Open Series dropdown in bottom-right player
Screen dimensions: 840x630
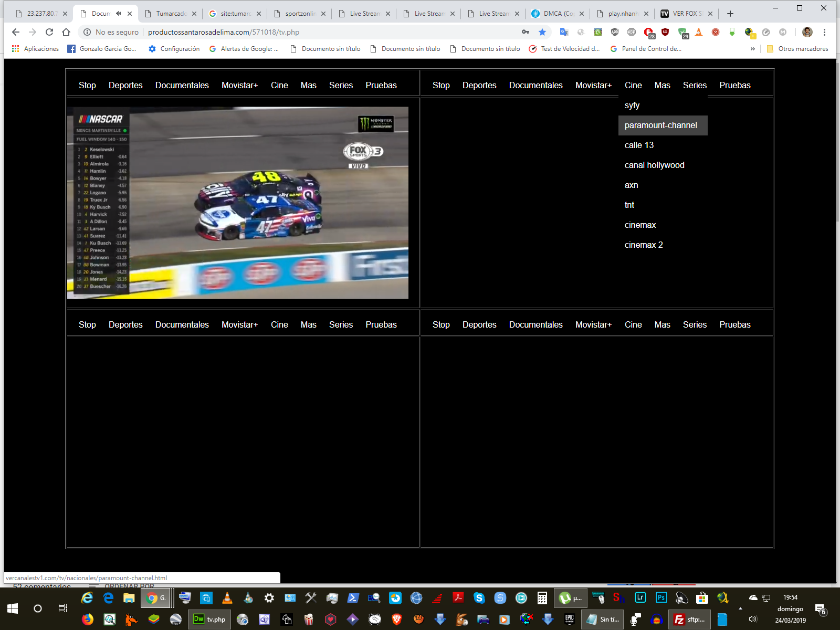coord(694,324)
